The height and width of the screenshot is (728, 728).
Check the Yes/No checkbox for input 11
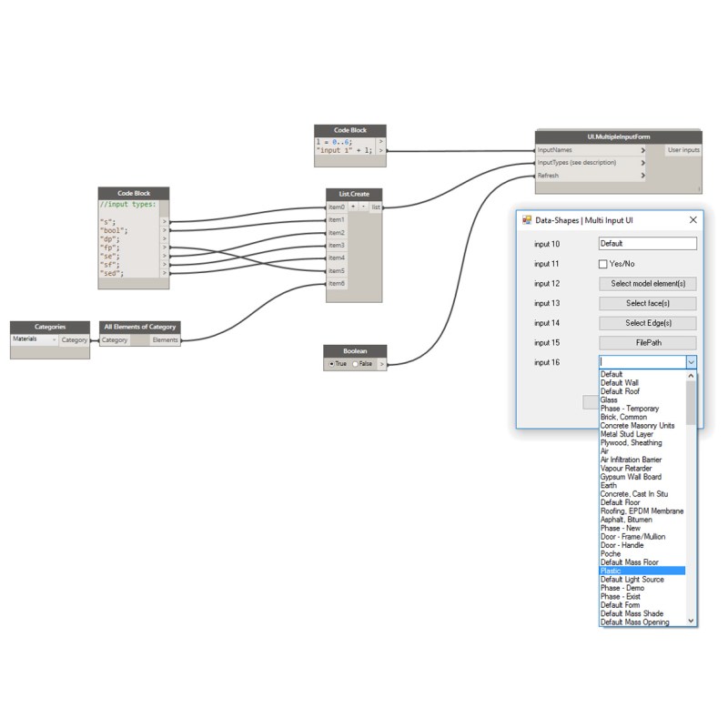602,263
